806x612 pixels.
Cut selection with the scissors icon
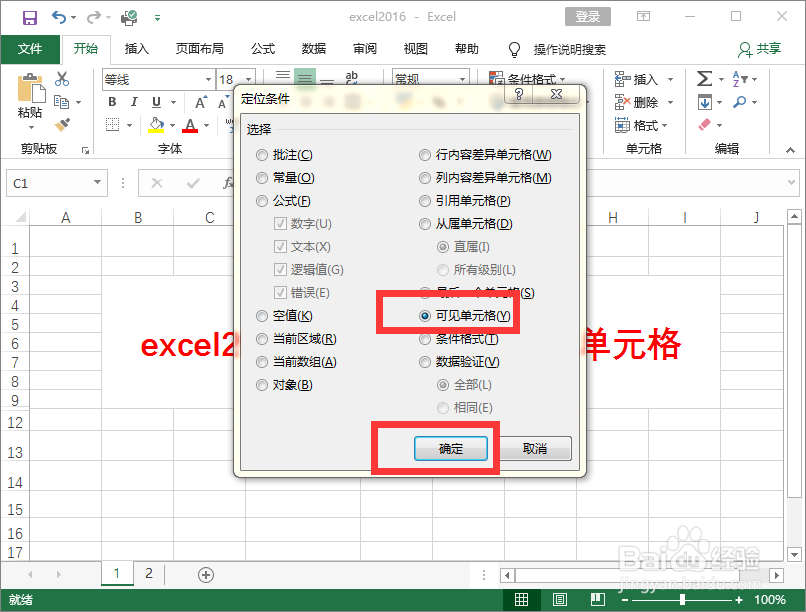(62, 79)
